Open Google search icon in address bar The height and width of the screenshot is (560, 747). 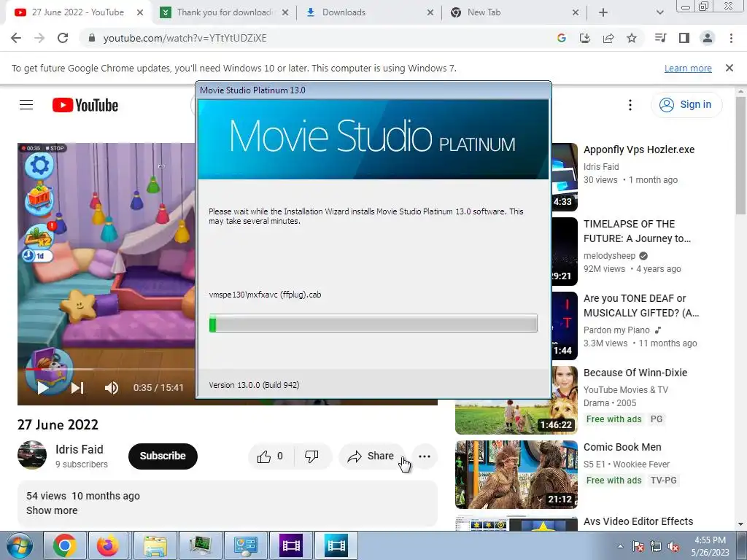click(562, 38)
